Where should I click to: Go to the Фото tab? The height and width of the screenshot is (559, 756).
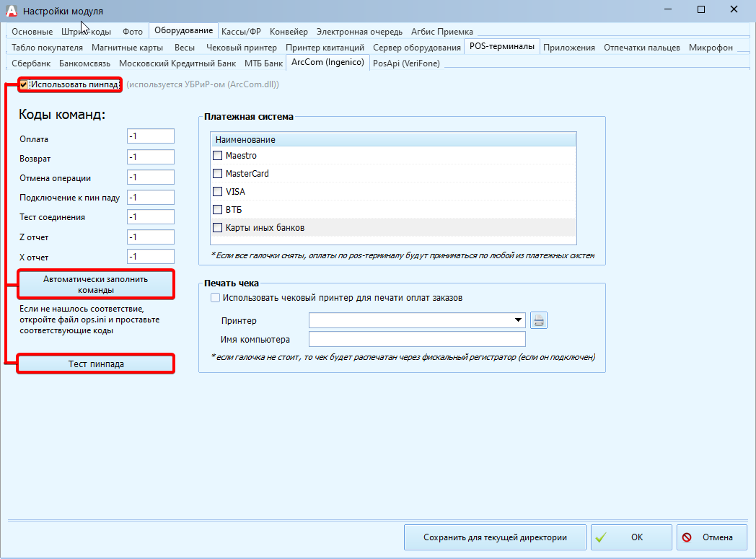[x=133, y=32]
